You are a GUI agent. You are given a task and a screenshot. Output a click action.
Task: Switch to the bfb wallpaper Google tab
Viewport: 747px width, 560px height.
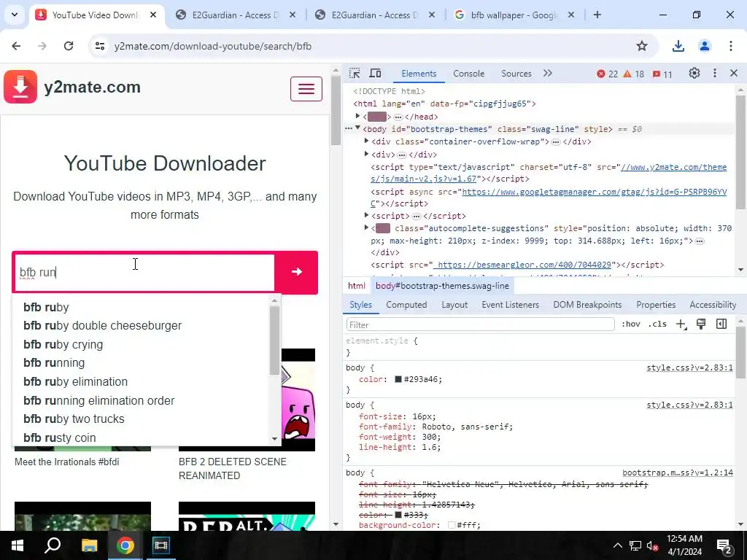[x=514, y=15]
